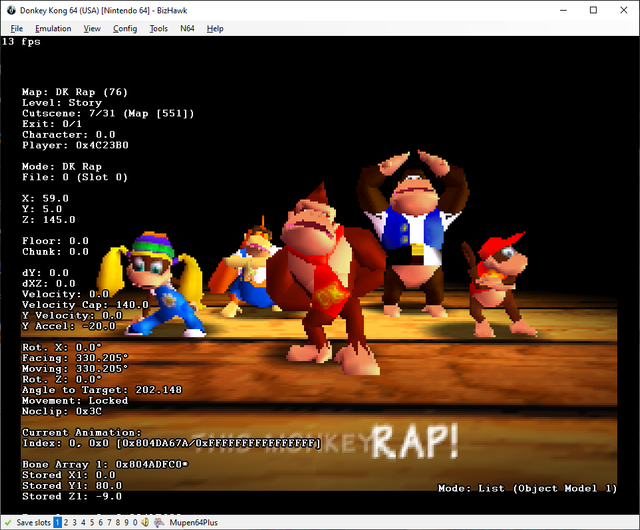The height and width of the screenshot is (530, 640).
Task: Open the N64 menu
Action: (187, 29)
